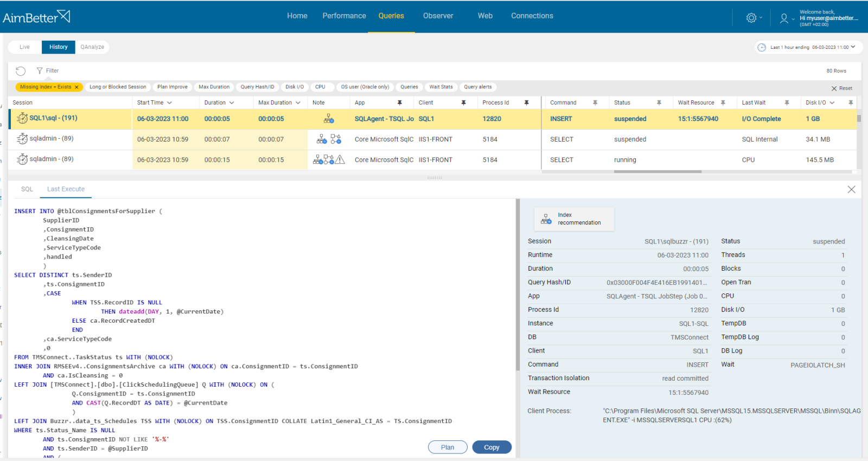Viewport: 868px width, 461px height.
Task: Pin the Command column
Action: [595, 103]
